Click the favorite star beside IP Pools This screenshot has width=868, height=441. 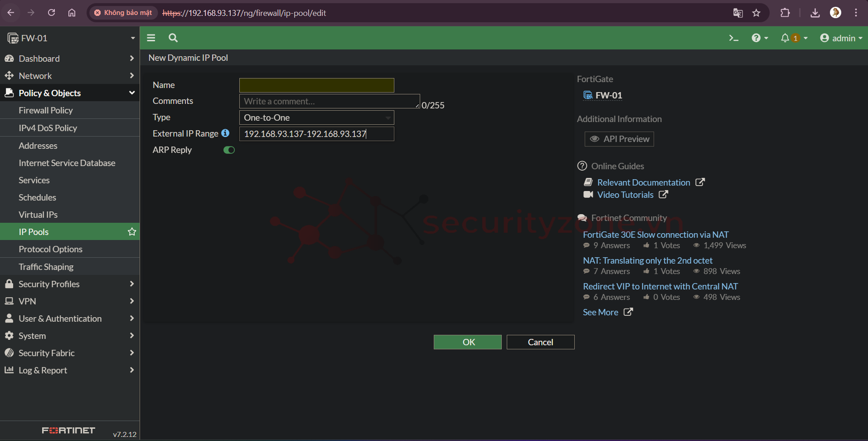pos(132,232)
